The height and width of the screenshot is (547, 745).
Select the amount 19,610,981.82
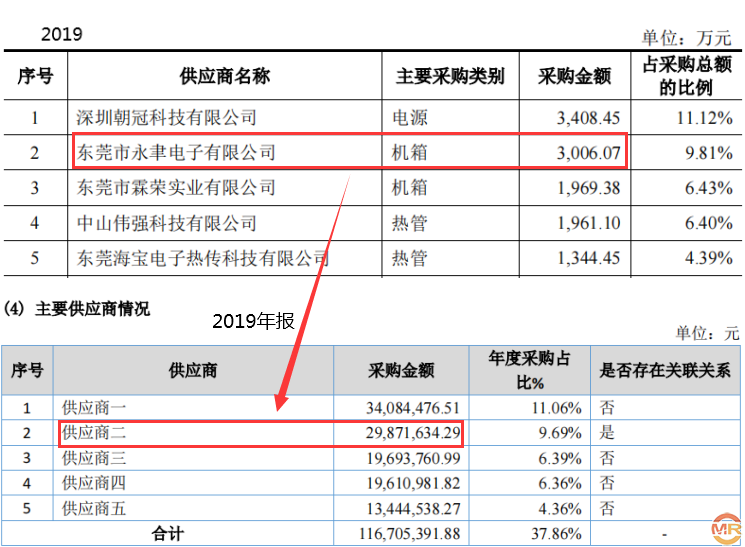413,483
